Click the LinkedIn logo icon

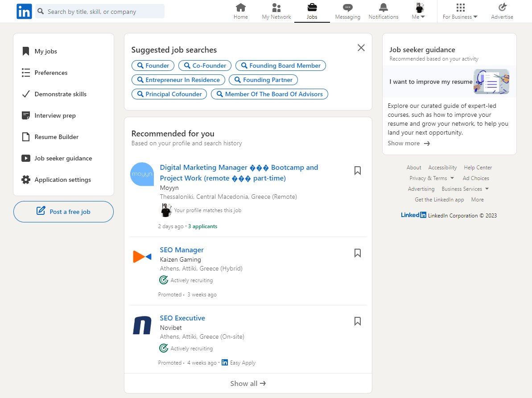[x=24, y=11]
